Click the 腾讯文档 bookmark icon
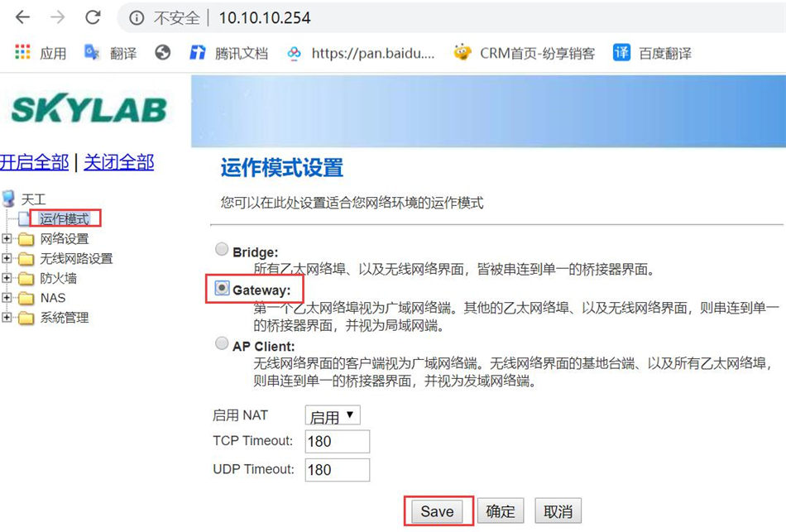Image resolution: width=786 pixels, height=532 pixels. pyautogui.click(x=196, y=53)
